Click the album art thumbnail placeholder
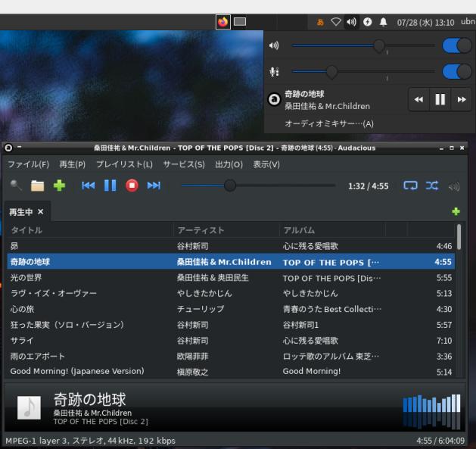Viewport: 476px width, 449px height. click(x=29, y=407)
